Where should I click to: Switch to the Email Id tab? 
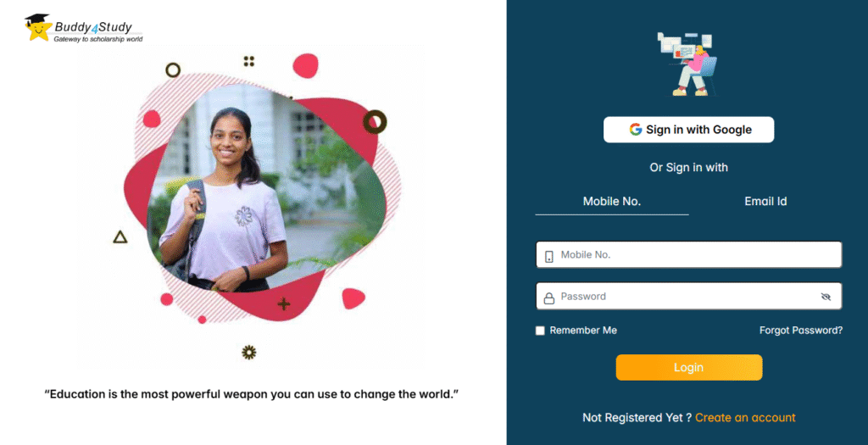[x=765, y=202]
